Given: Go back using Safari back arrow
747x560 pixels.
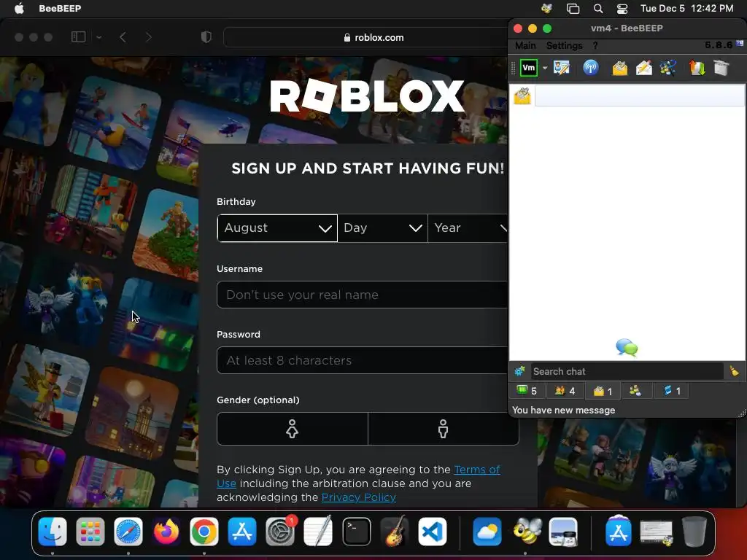Looking at the screenshot, I should click(x=123, y=37).
